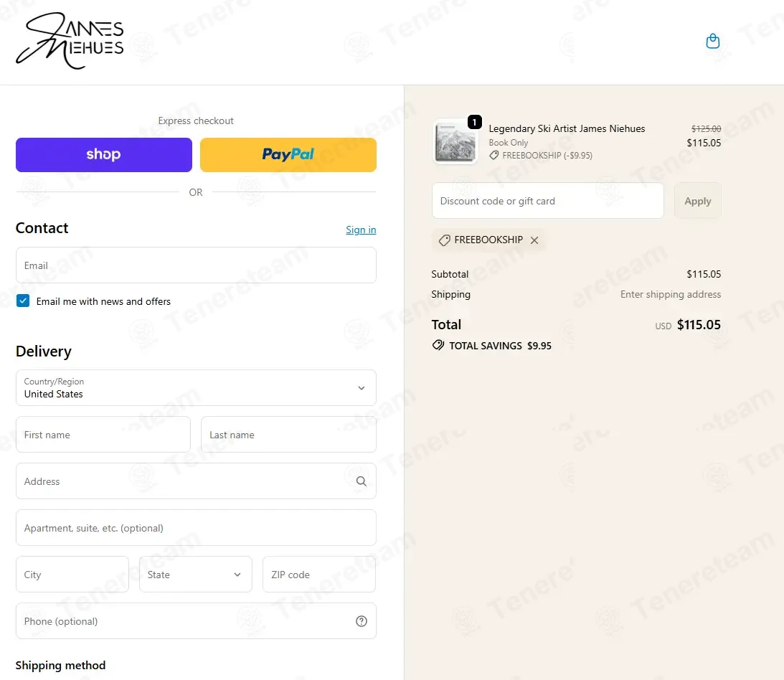The height and width of the screenshot is (680, 784).
Task: Click the FREEBOOKSHIP tag icon chip
Action: pyautogui.click(x=488, y=240)
